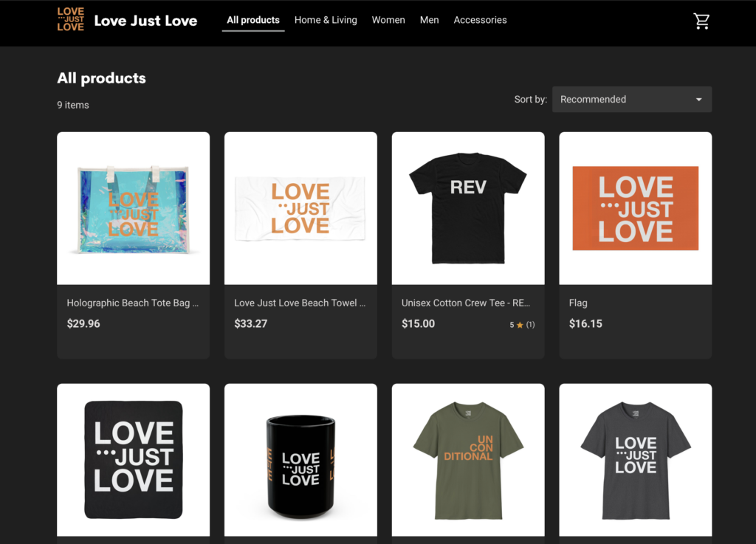View the orange Flag product image
This screenshot has width=756, height=544.
point(635,208)
